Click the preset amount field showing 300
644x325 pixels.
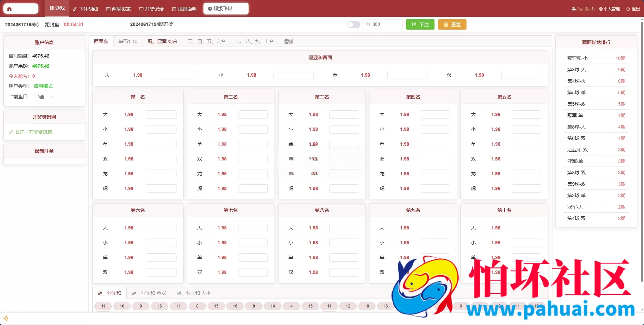[x=382, y=25]
